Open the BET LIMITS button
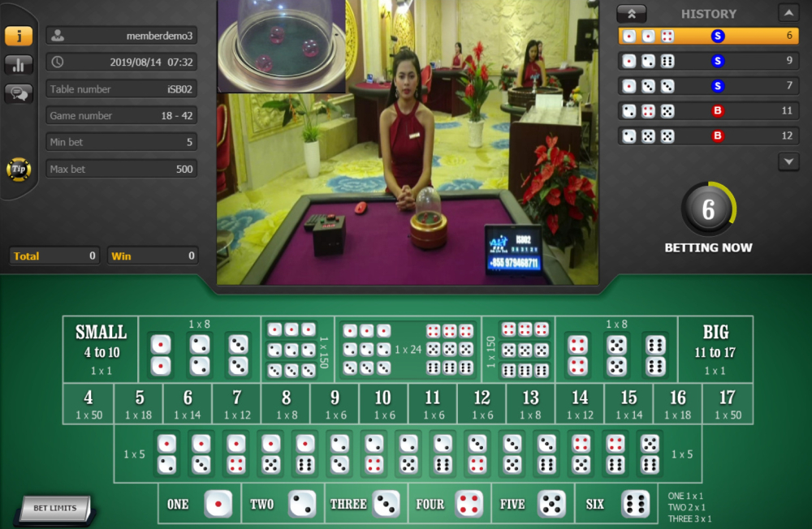The width and height of the screenshot is (812, 529). pos(55,509)
